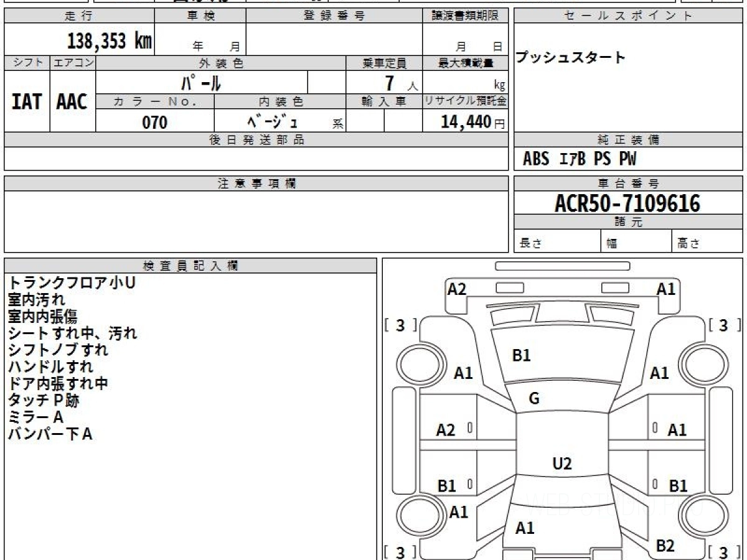Click the A2 mark near the front-left corner

tap(457, 289)
